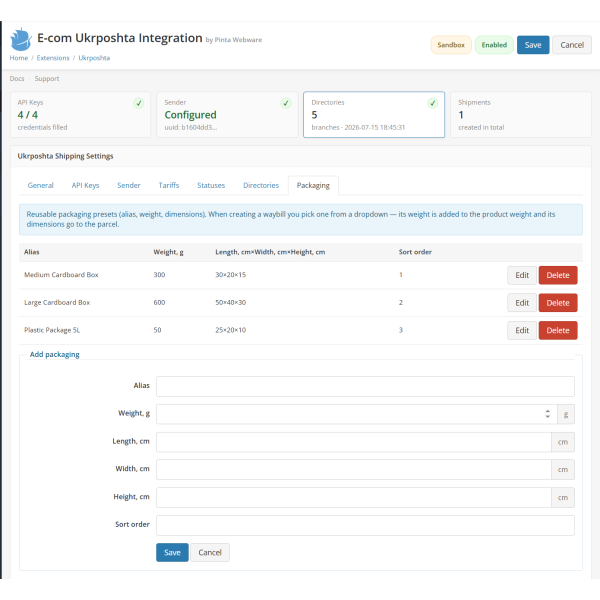Click the E-com Ukrposhta Integration title

[x=120, y=38]
